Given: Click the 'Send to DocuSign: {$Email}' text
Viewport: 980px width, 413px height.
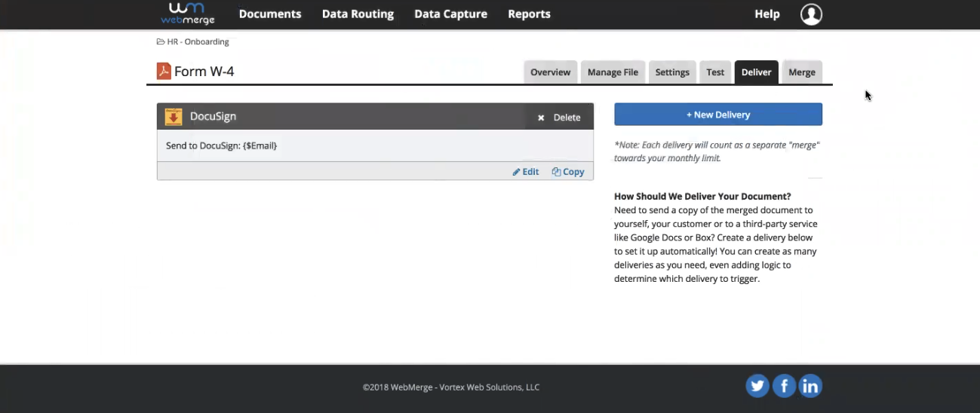Looking at the screenshot, I should 221,145.
